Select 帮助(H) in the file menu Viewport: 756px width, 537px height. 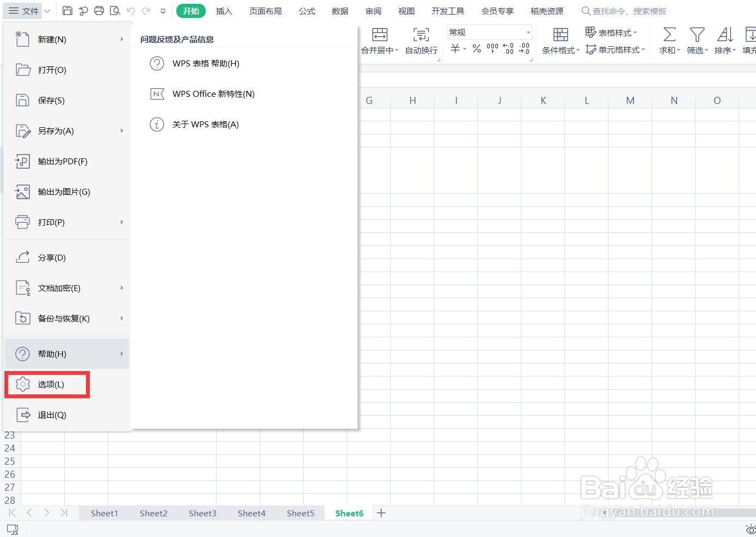point(67,354)
